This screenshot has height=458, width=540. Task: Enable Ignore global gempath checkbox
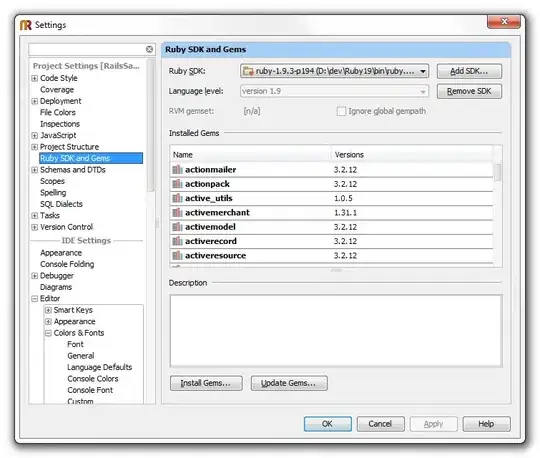pyautogui.click(x=341, y=111)
